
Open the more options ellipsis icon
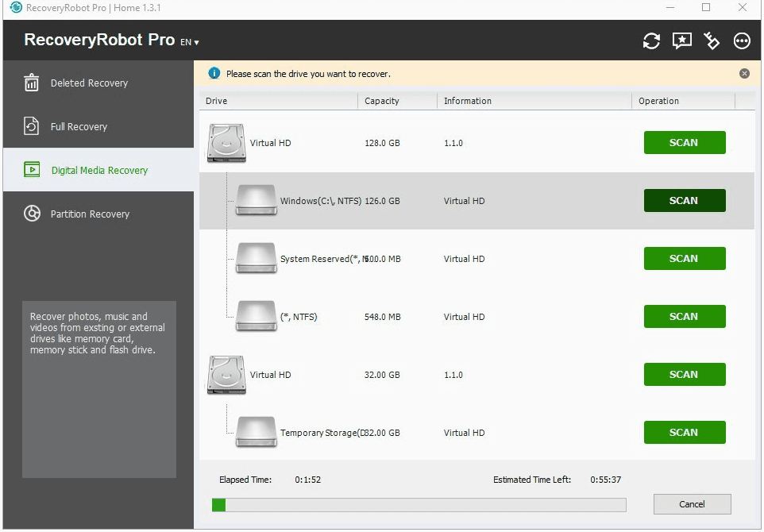[x=742, y=41]
